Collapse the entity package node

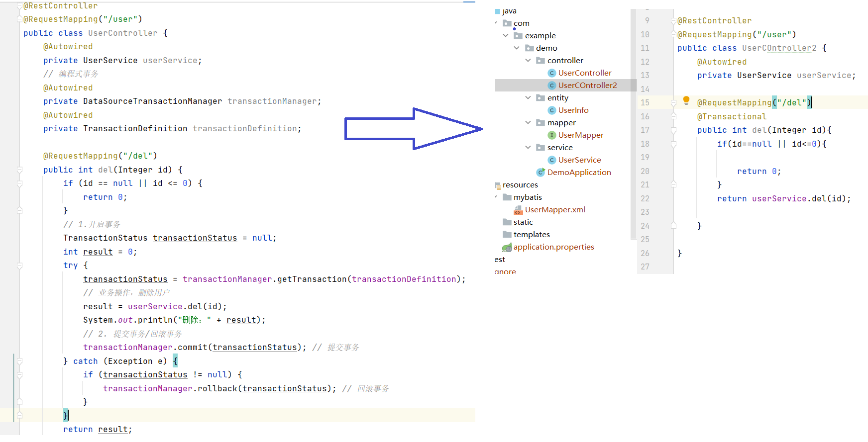(528, 97)
